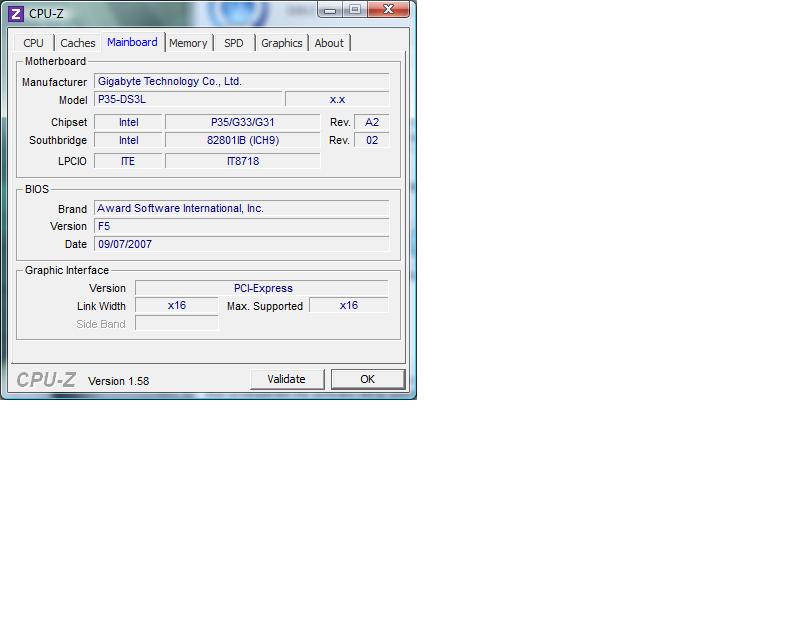Image resolution: width=800 pixels, height=635 pixels.
Task: Go to the Graphics tab
Action: tap(281, 43)
